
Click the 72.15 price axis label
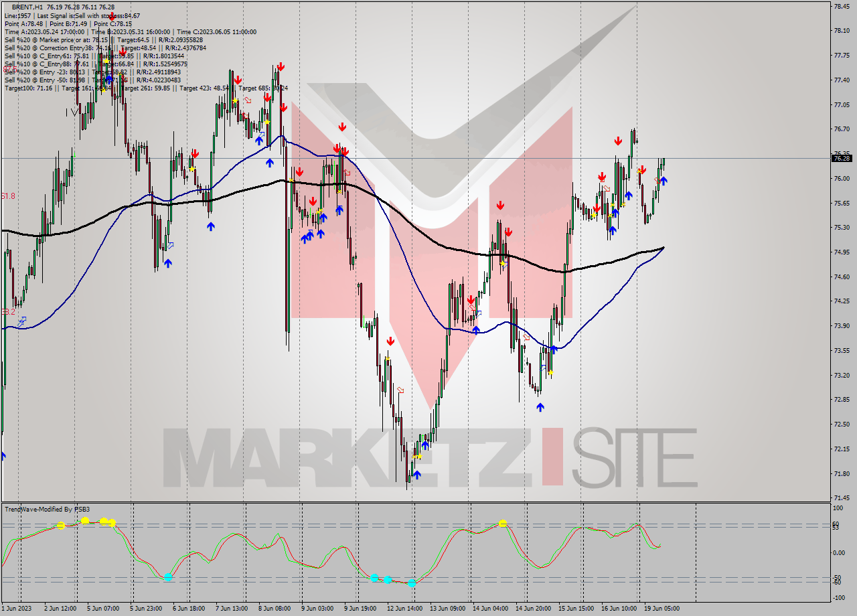tap(842, 449)
